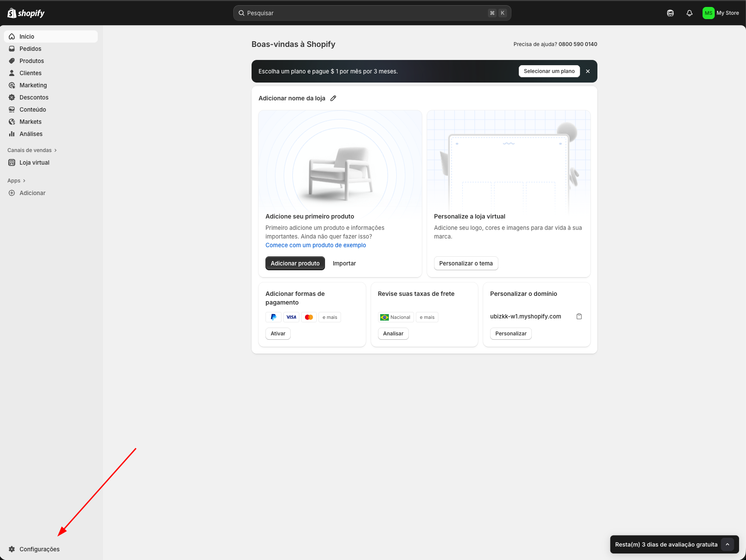The image size is (746, 560).
Task: Click the Pedidos inbox icon
Action: 12,49
